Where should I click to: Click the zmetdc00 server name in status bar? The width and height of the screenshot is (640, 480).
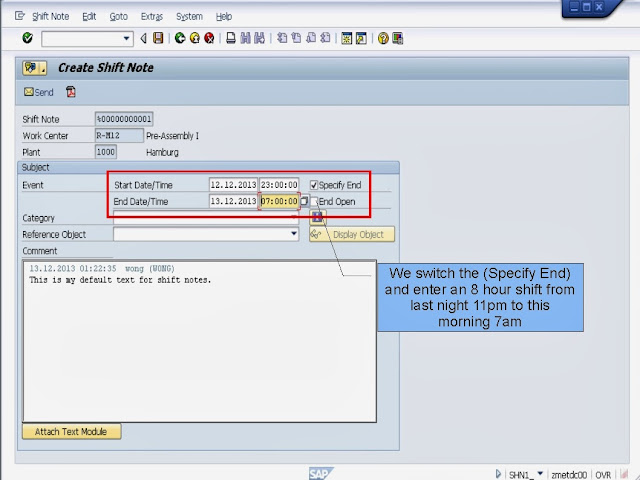(x=569, y=475)
